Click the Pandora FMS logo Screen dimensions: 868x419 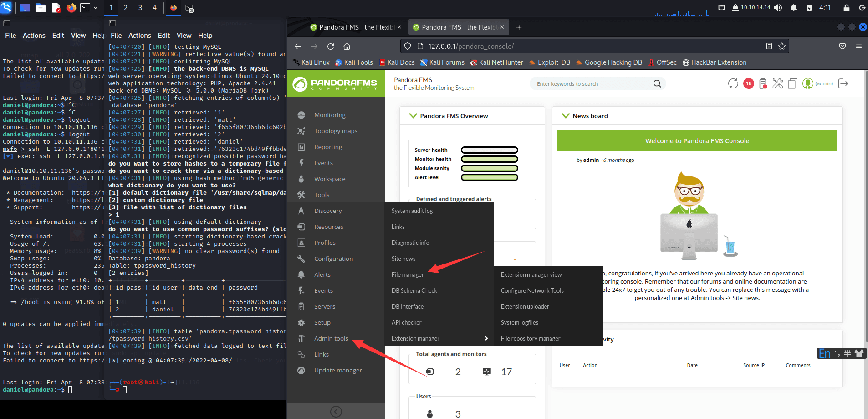[x=336, y=84]
